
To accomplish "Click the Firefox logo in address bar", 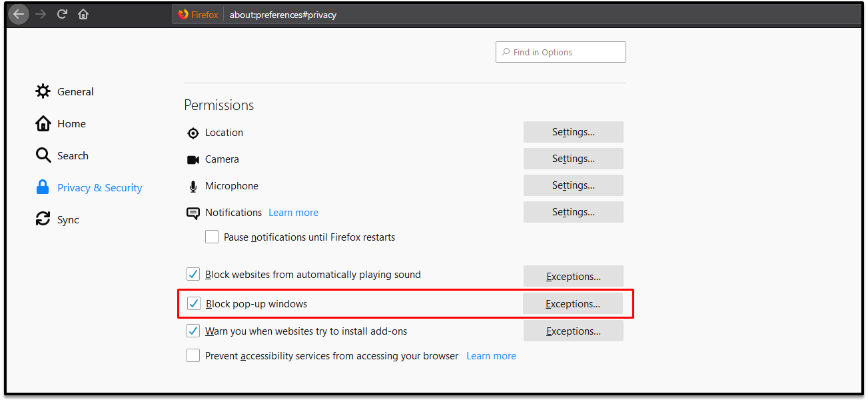I will point(184,15).
